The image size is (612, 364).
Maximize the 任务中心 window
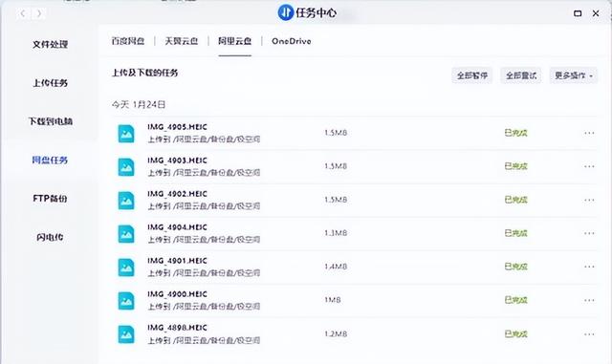coord(578,13)
